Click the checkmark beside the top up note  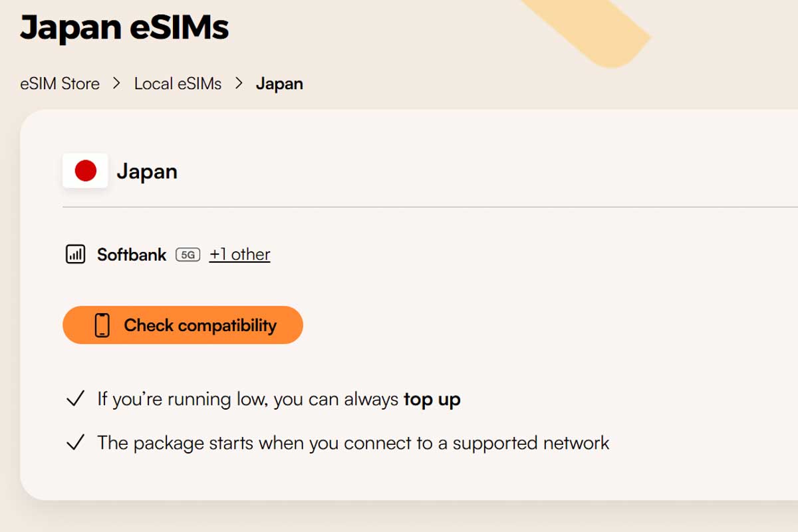pyautogui.click(x=75, y=399)
